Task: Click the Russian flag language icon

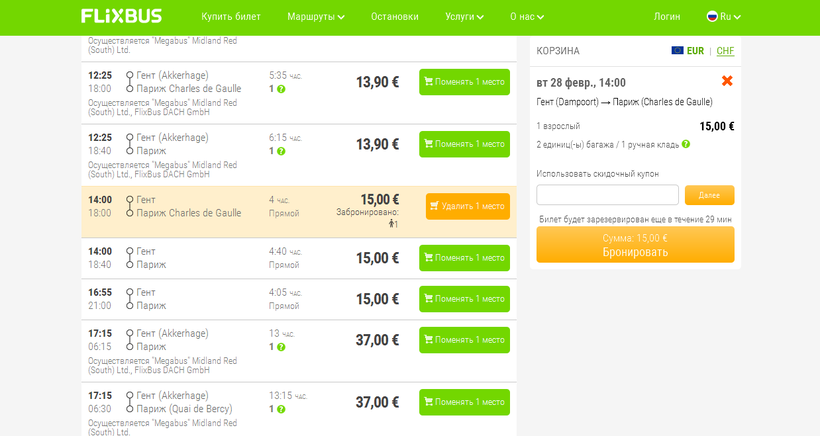Action: point(713,17)
